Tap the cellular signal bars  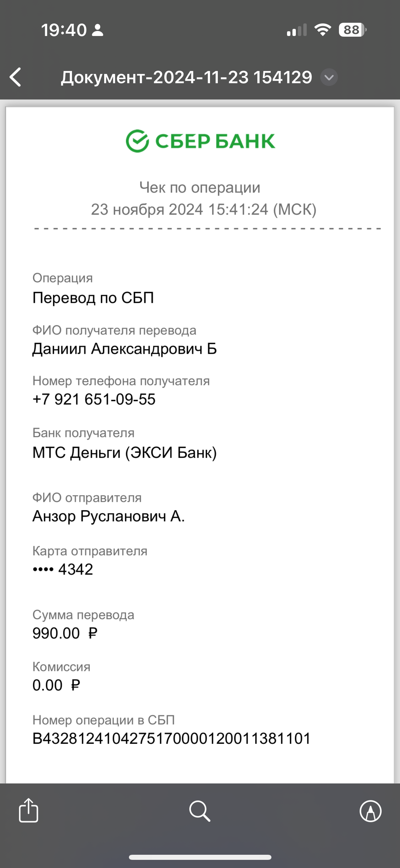pos(297,30)
